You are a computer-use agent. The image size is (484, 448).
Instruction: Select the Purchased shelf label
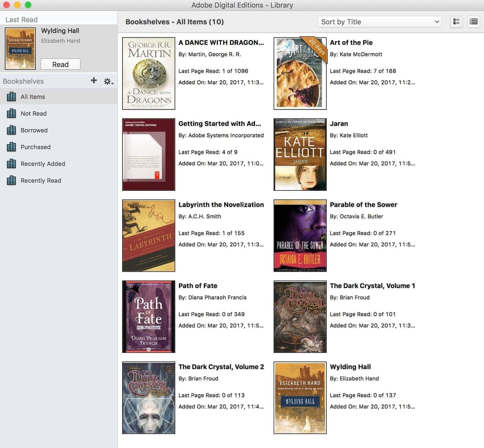click(x=35, y=147)
